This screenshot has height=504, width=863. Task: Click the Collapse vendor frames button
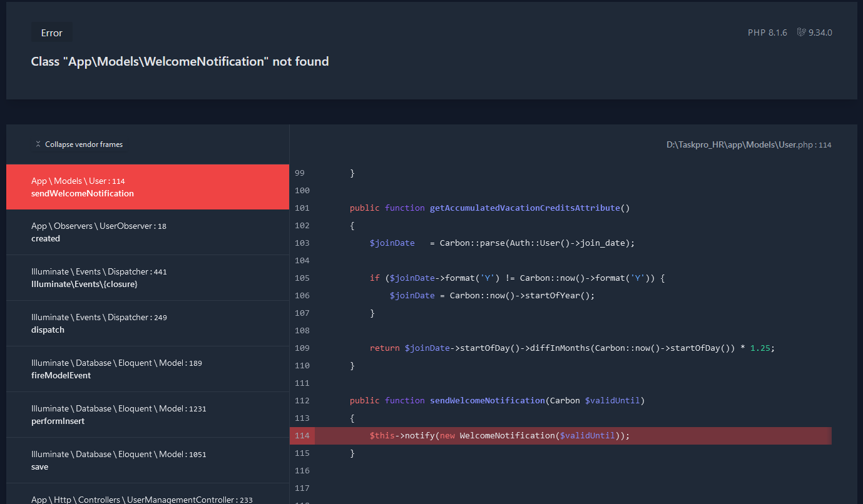pyautogui.click(x=79, y=144)
